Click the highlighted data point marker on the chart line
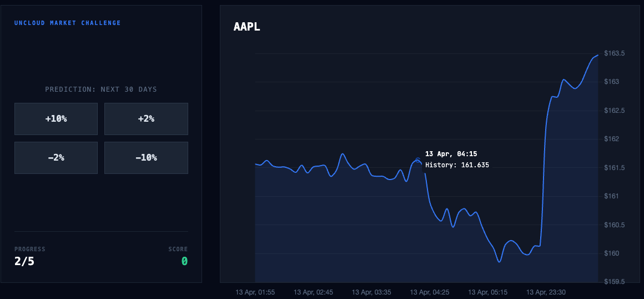The width and height of the screenshot is (644, 299). (418, 160)
